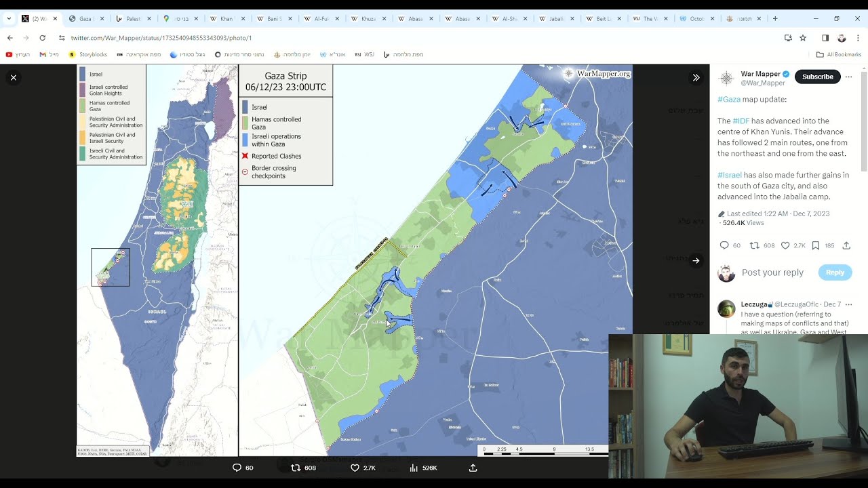Switch to the Bani S tab

click(x=274, y=18)
